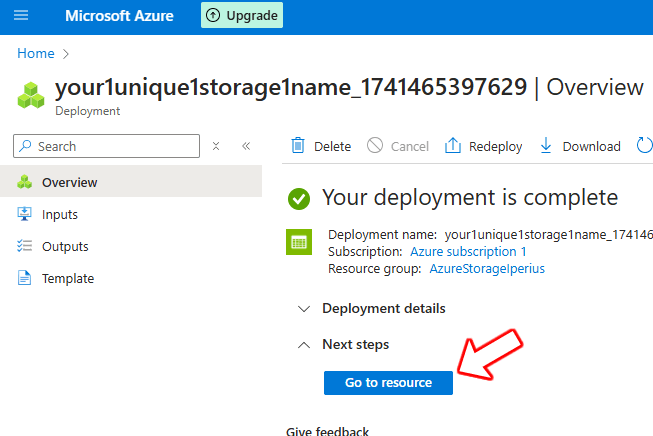This screenshot has width=653, height=436.
Task: Open the Azure subscription 1 link
Action: (x=468, y=252)
